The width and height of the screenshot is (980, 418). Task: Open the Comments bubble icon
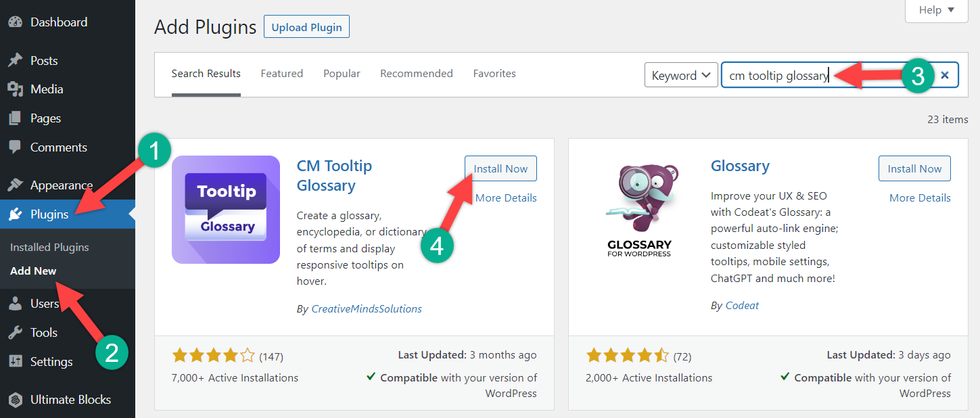click(x=16, y=147)
